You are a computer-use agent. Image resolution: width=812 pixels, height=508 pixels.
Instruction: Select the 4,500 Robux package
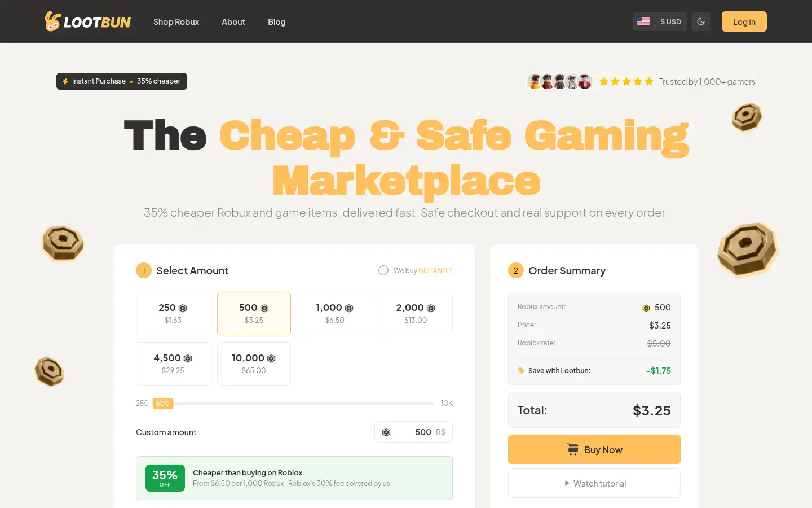[173, 364]
